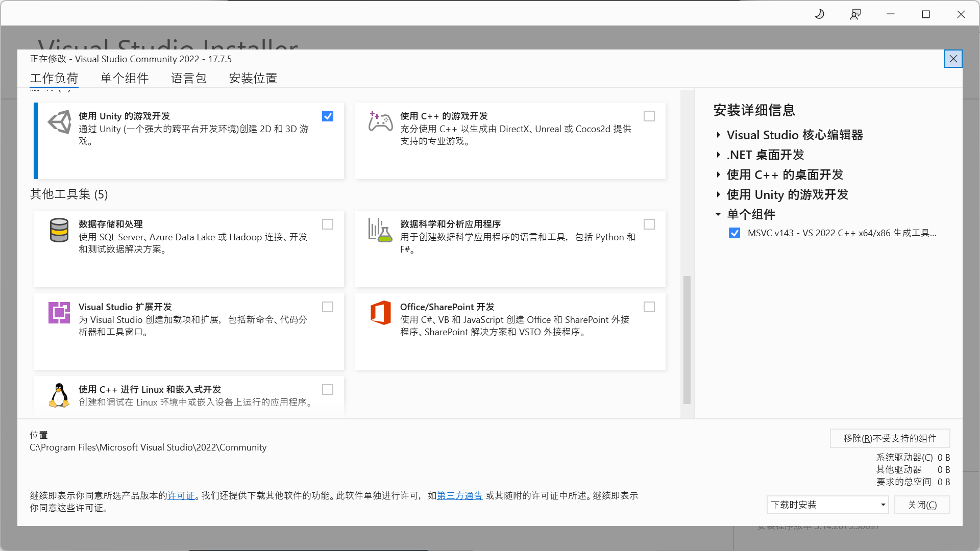This screenshot has height=551, width=980.
Task: Collapse the 单个组件 section
Action: click(718, 215)
